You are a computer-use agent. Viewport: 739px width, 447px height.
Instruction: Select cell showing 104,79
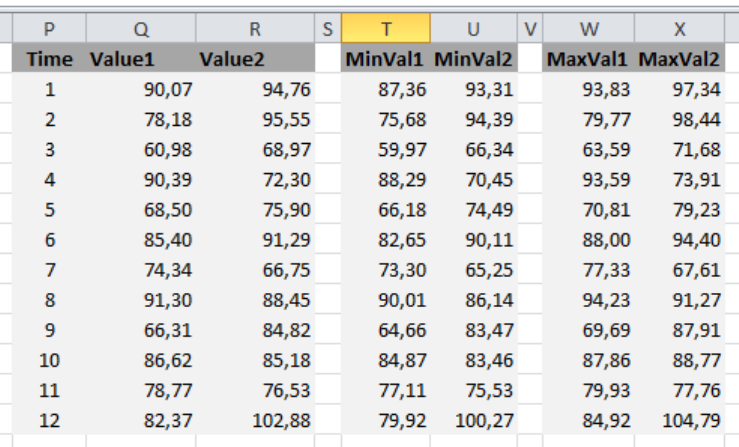click(680, 420)
